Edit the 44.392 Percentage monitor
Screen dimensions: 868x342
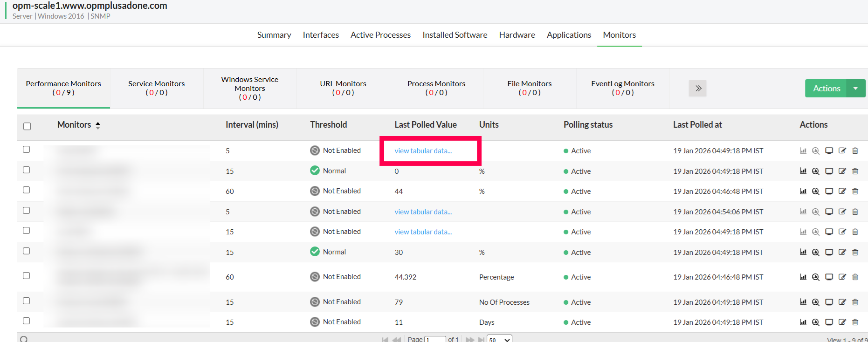842,277
